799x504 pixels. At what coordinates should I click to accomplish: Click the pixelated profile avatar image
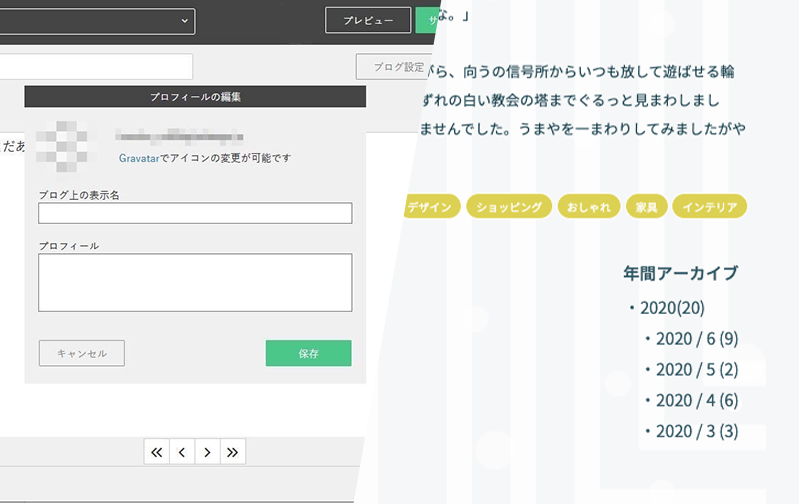click(x=61, y=142)
